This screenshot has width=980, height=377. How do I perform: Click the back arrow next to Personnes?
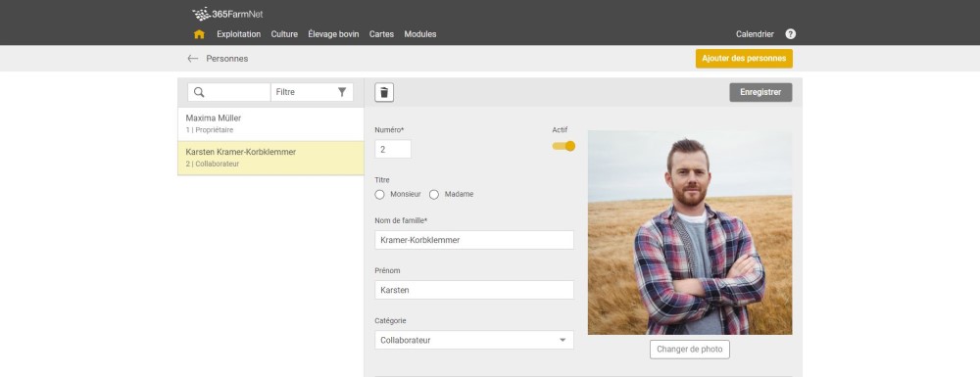click(x=192, y=59)
